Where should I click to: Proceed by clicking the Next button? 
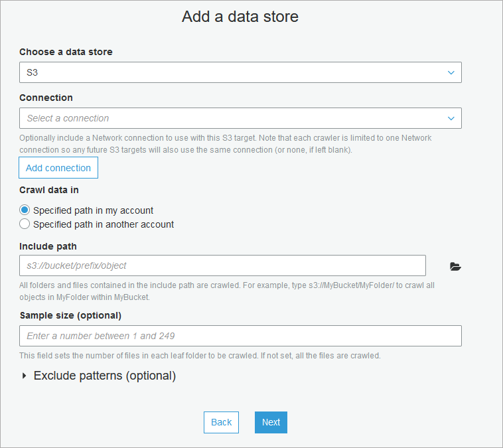point(271,422)
